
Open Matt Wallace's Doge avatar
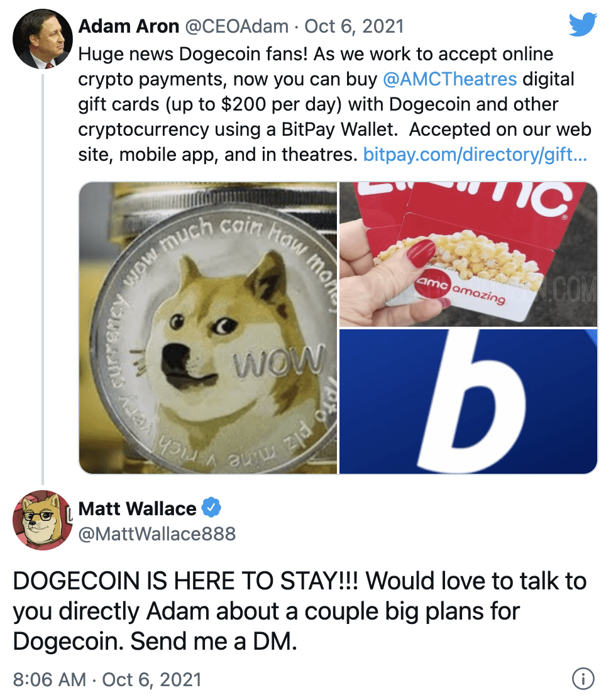tap(43, 520)
